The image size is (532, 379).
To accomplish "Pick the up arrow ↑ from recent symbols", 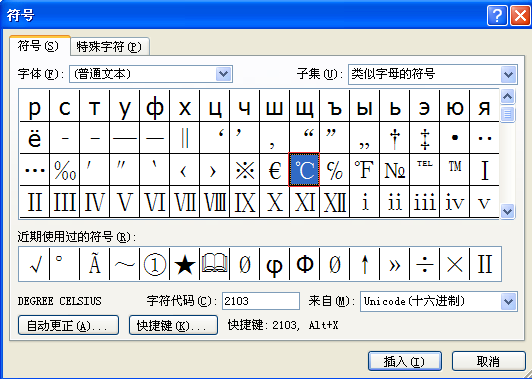I will tap(364, 264).
